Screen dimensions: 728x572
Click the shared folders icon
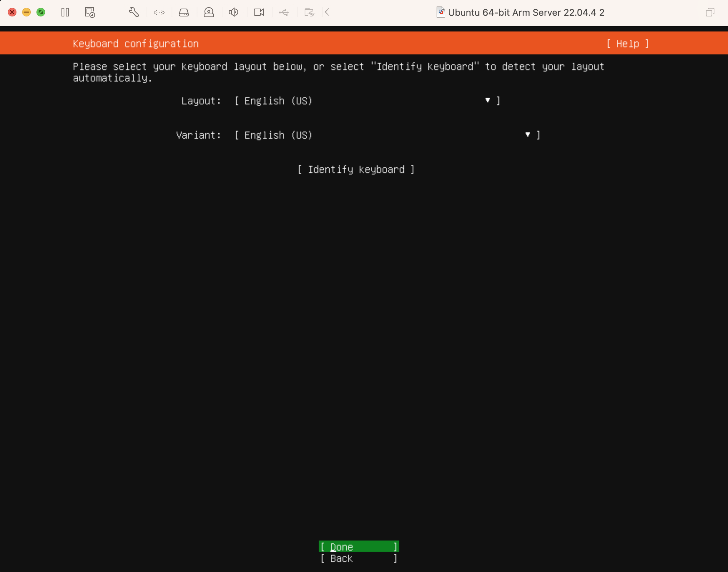[x=309, y=13]
